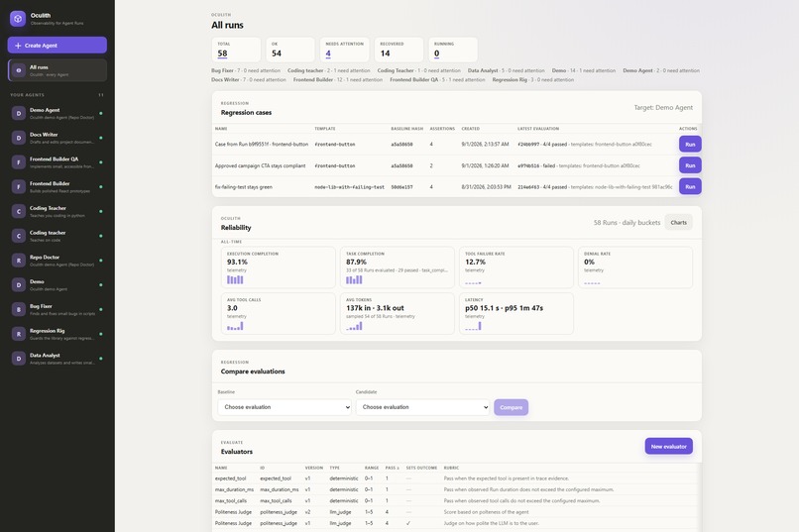Select the All runs sidebar icon
Image resolution: width=799 pixels, height=532 pixels.
pyautogui.click(x=19, y=70)
